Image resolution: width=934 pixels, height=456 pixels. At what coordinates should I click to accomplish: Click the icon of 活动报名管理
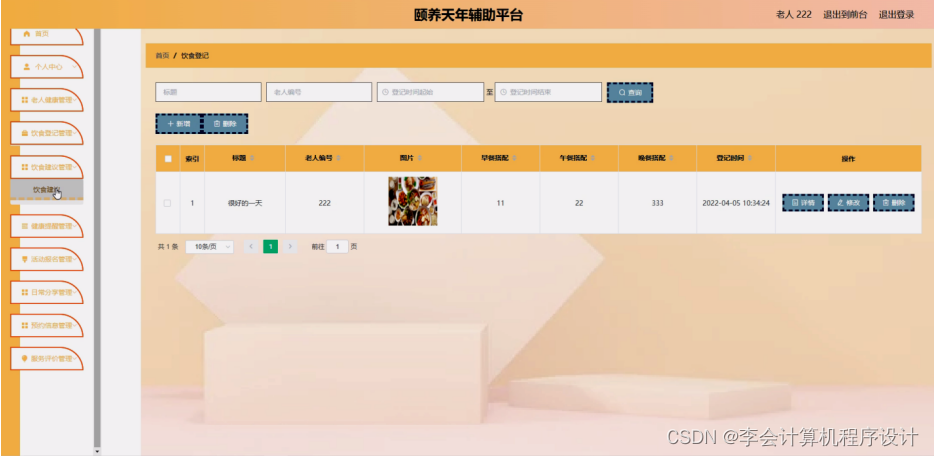click(x=25, y=260)
